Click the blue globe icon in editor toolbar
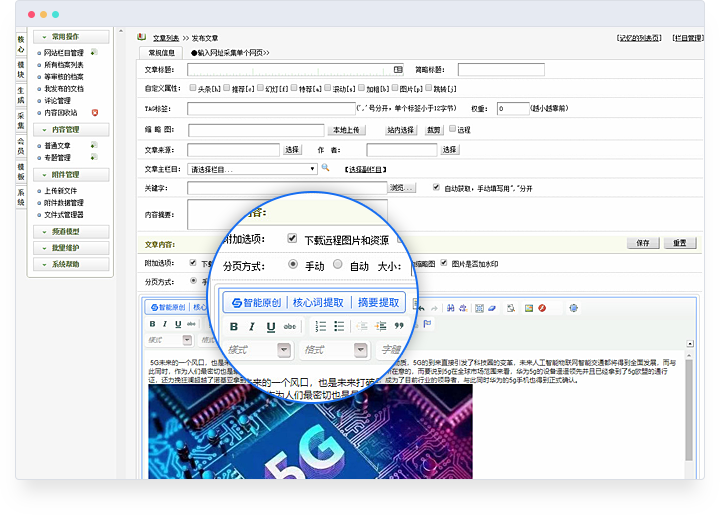The height and width of the screenshot is (515, 720). (574, 308)
